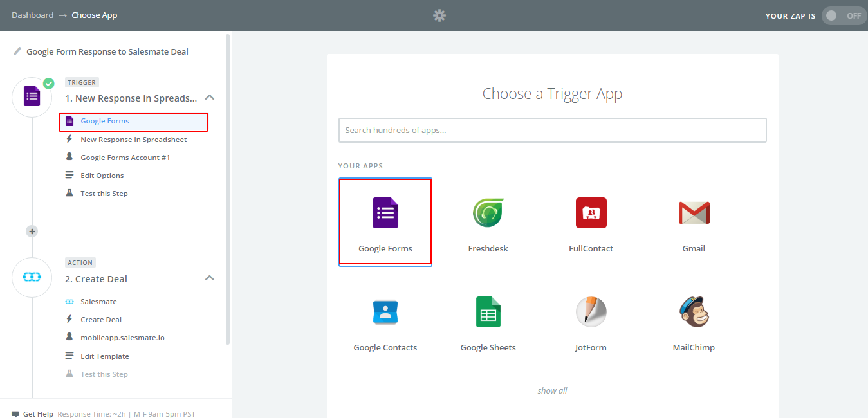Collapse the Create Deal action with its chevron
The width and height of the screenshot is (868, 418).
(x=209, y=278)
